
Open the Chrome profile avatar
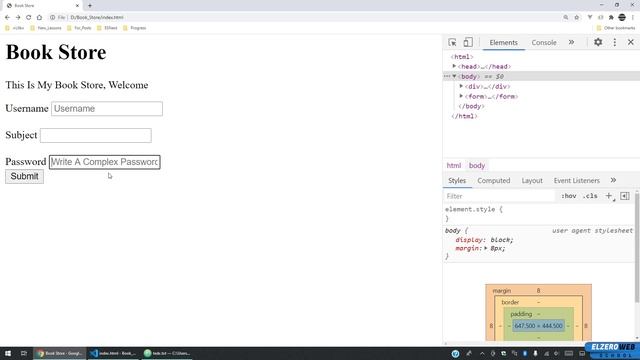pos(622,18)
